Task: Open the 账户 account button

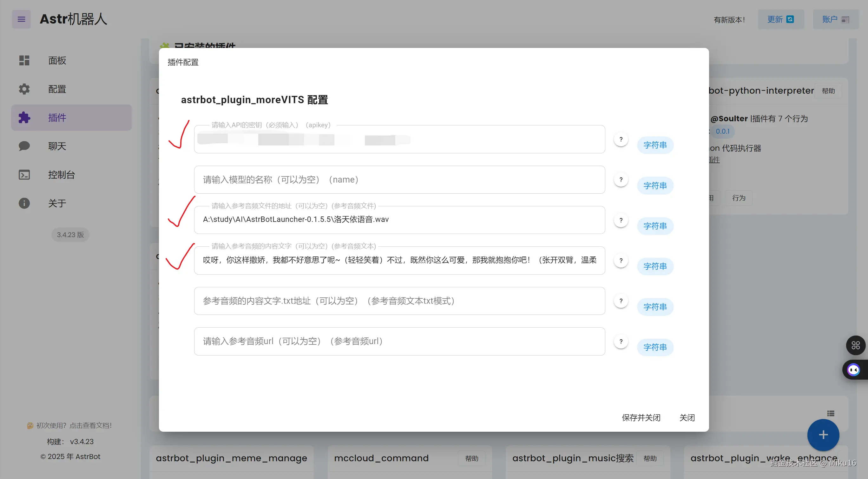Action: pyautogui.click(x=835, y=20)
